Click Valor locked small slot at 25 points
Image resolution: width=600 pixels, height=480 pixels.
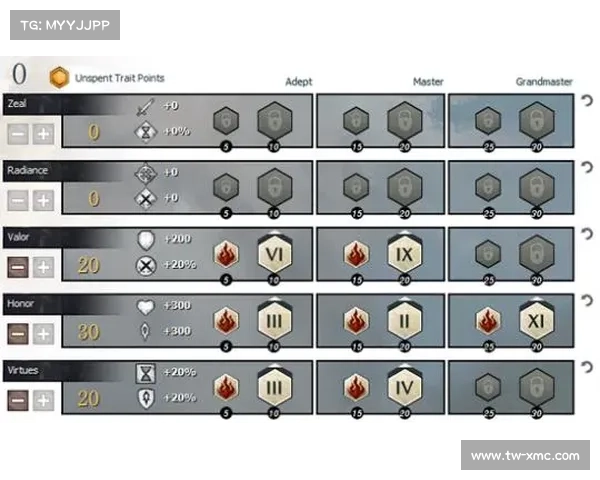[x=488, y=254]
